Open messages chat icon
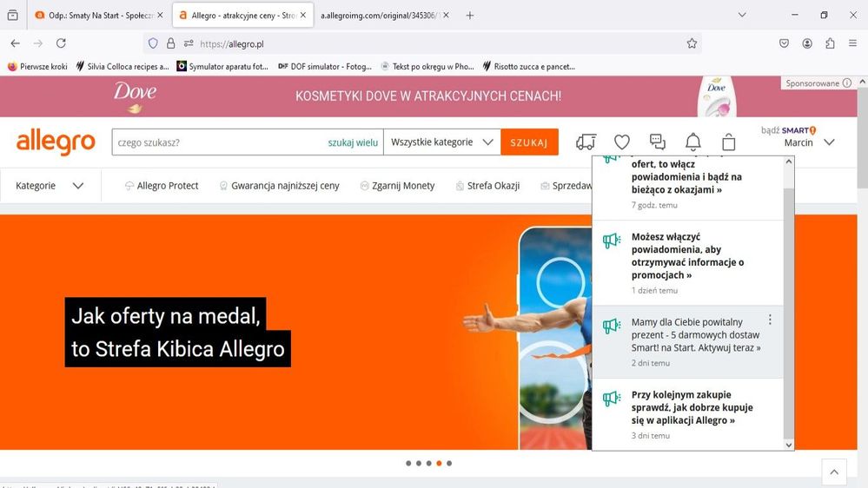The image size is (868, 488). pyautogui.click(x=657, y=142)
